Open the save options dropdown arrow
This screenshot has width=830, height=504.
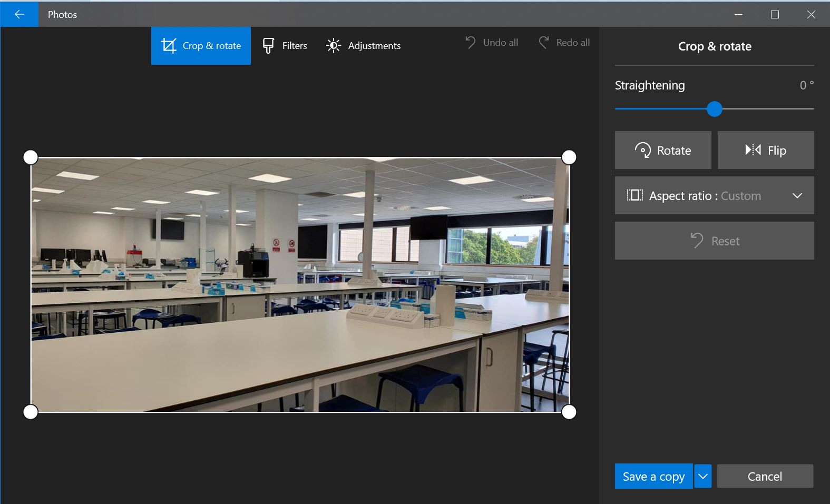703,477
